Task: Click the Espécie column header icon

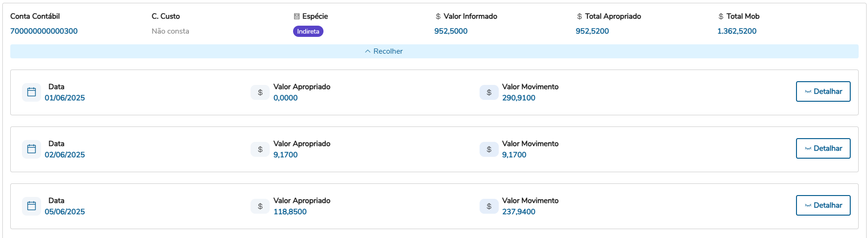Action: pyautogui.click(x=296, y=16)
